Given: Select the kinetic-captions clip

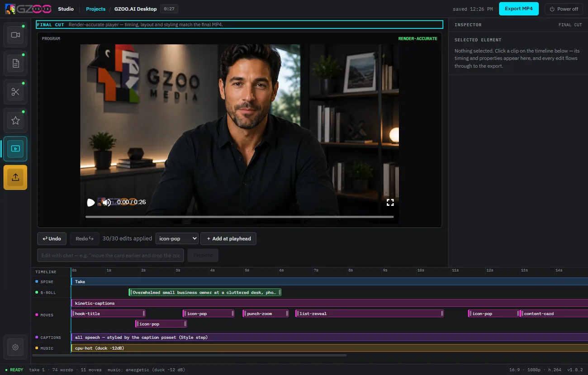Looking at the screenshot, I should pos(329,303).
